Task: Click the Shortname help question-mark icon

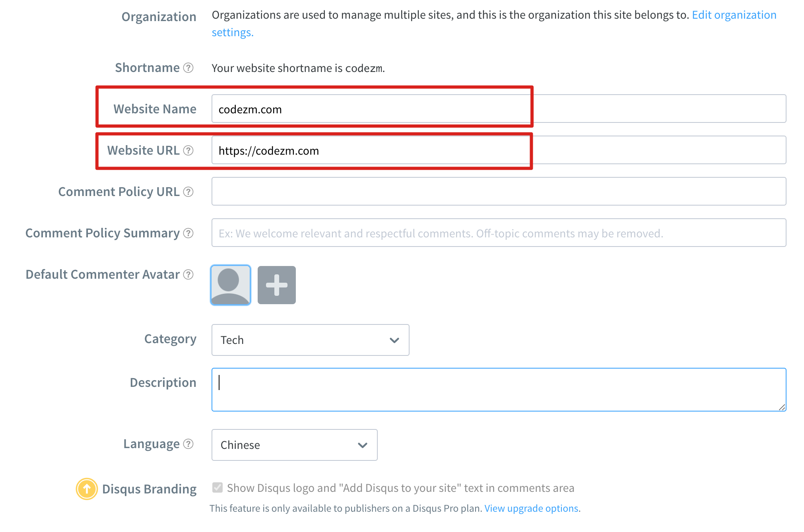Action: point(188,68)
